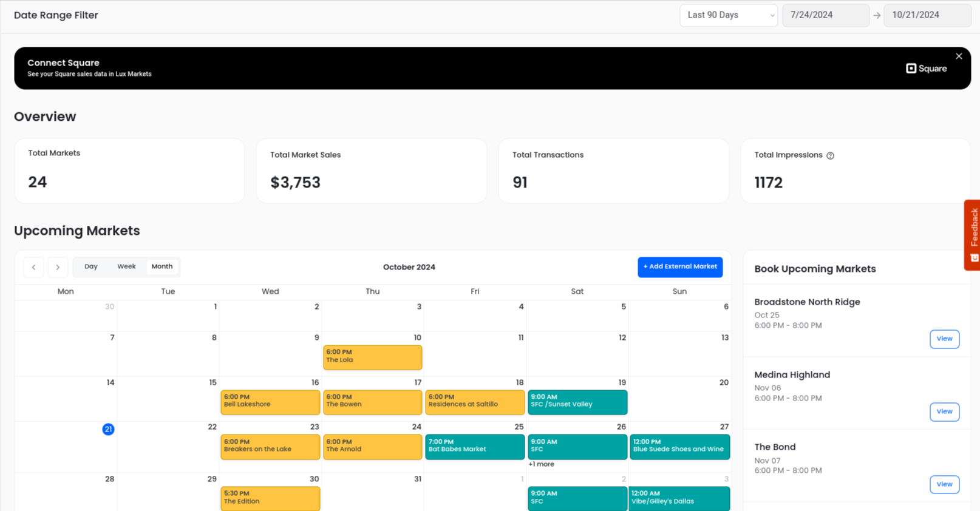Switch calendar to Day view
980x511 pixels.
[91, 266]
